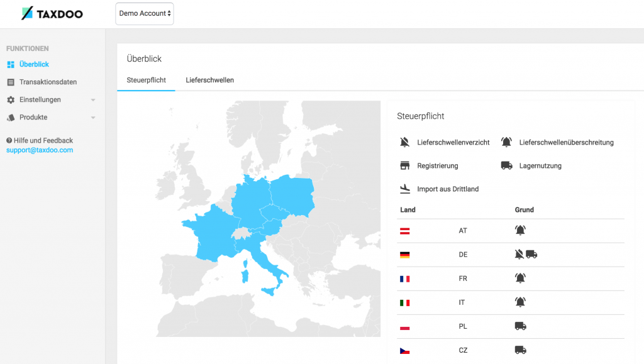
Task: Click the Land column header
Action: [x=408, y=210]
